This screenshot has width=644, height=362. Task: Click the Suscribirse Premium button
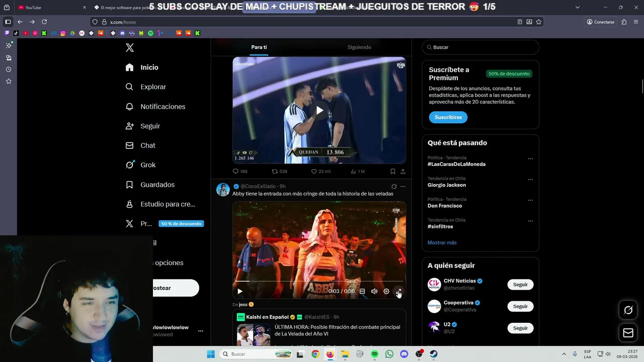click(448, 117)
